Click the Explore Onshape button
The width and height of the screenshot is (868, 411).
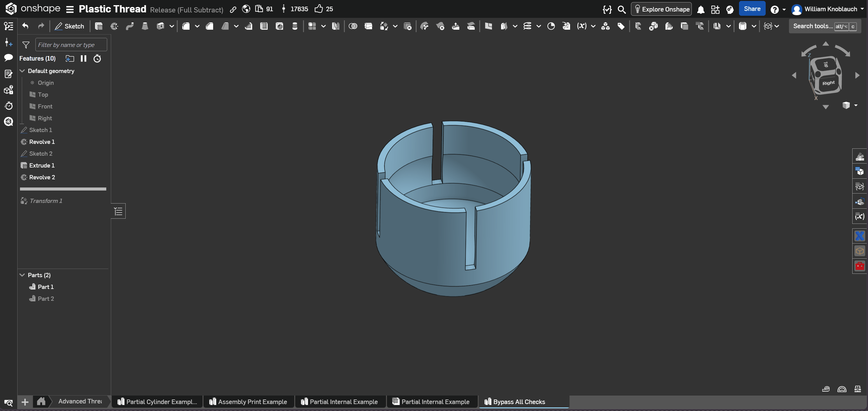661,9
